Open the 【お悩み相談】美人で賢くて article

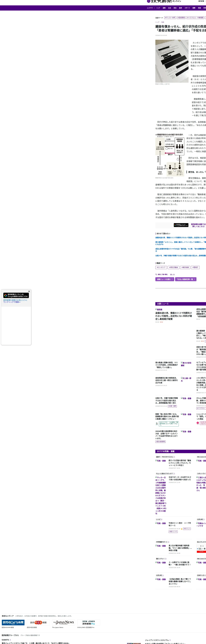(x=180, y=582)
